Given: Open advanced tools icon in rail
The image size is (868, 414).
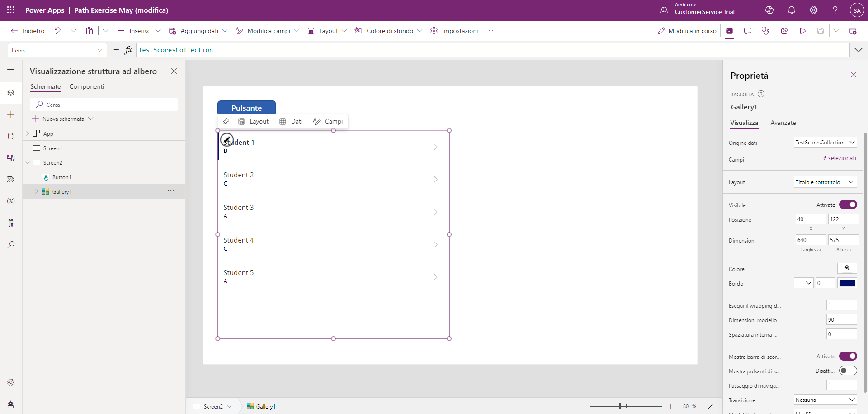Looking at the screenshot, I should 11,223.
